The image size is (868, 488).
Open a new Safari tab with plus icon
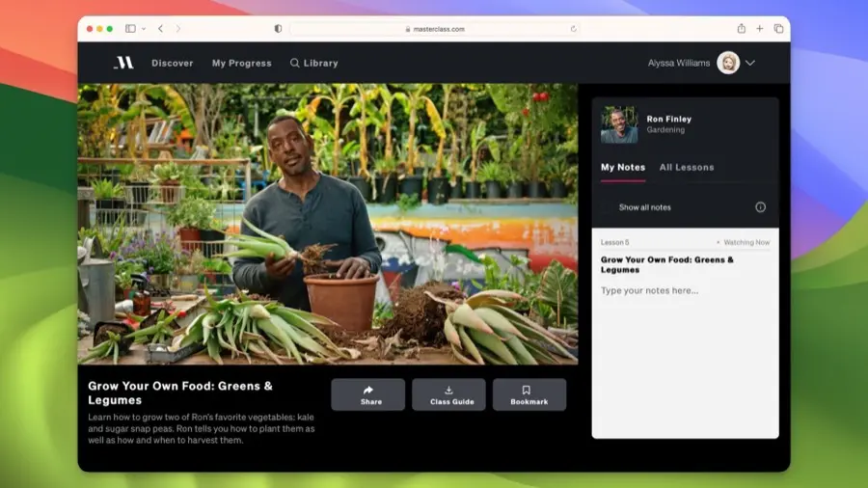pyautogui.click(x=760, y=29)
